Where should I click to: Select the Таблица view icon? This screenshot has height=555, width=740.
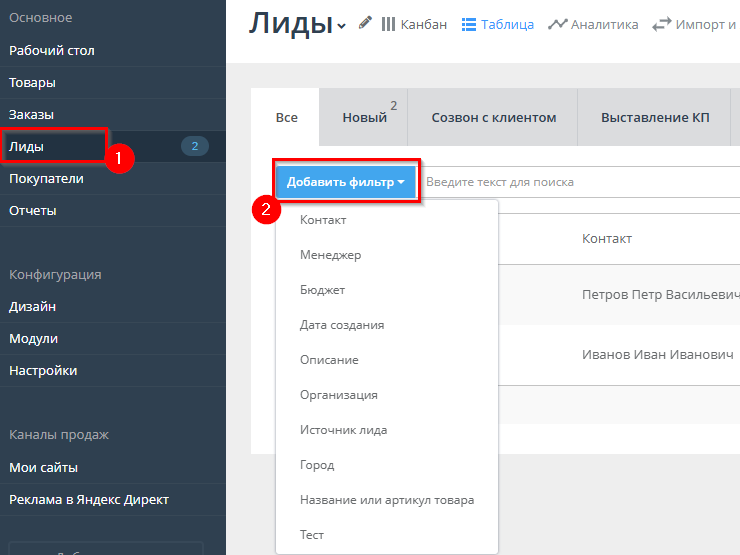click(x=469, y=24)
